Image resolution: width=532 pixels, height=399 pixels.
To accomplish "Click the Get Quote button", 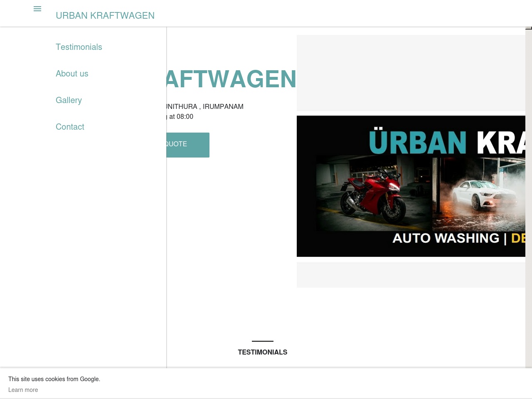I will 188,145.
